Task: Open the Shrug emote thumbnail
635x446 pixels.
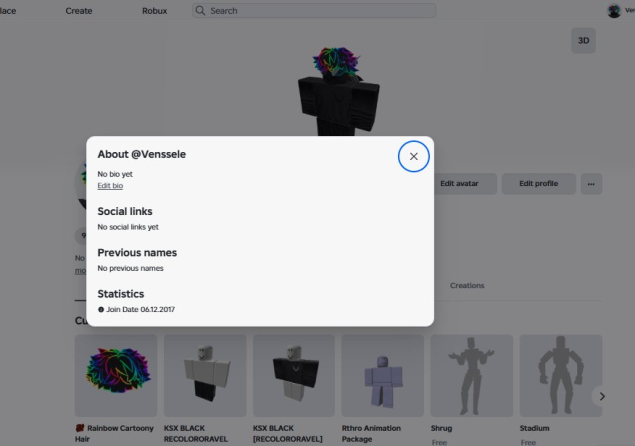Action: [x=472, y=376]
